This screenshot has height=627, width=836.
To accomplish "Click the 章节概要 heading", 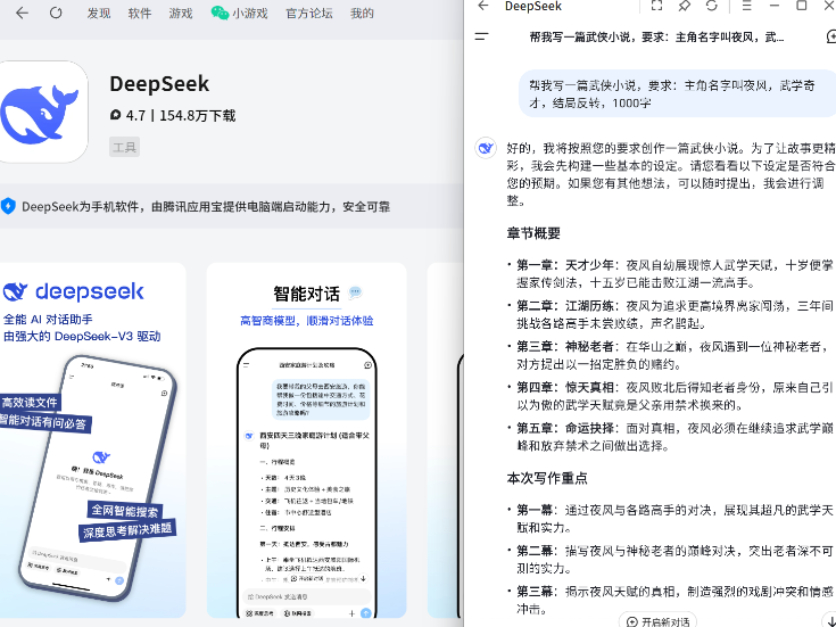I will 533,233.
